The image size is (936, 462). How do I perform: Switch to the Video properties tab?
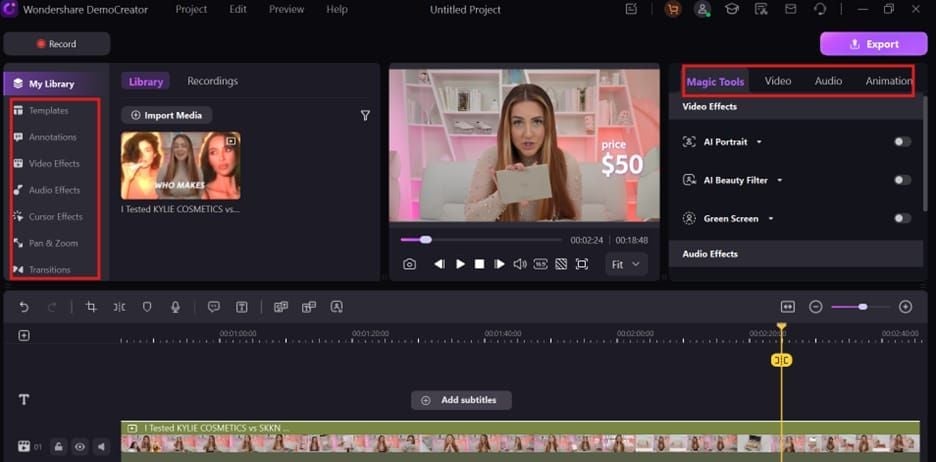coord(778,81)
